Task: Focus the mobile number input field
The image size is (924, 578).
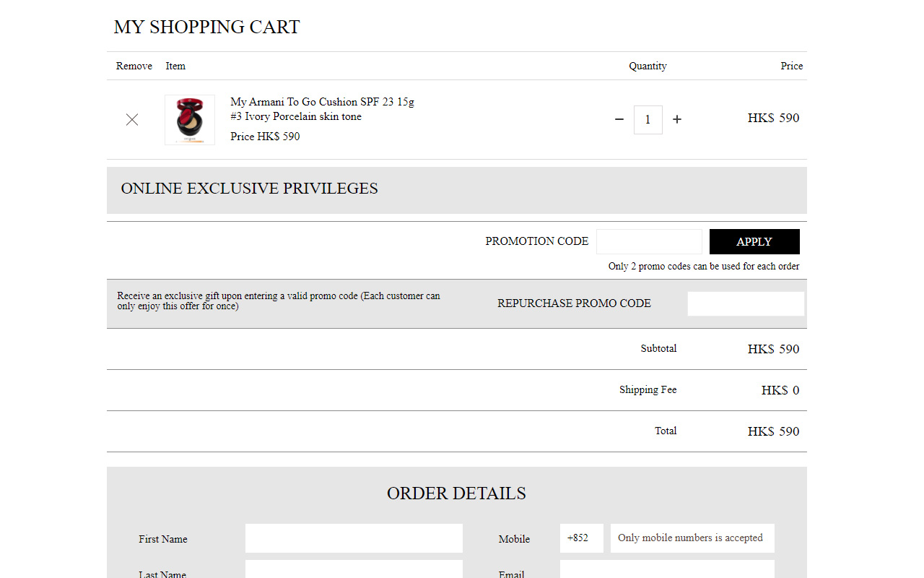Action: pos(692,538)
